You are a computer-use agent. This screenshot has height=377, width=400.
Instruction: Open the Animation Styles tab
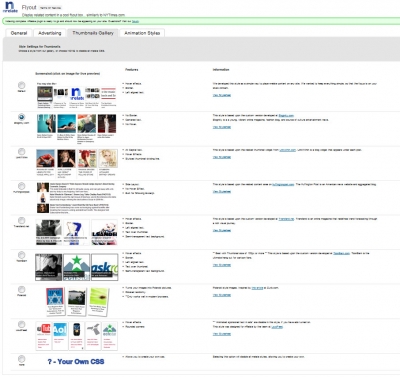(x=142, y=33)
